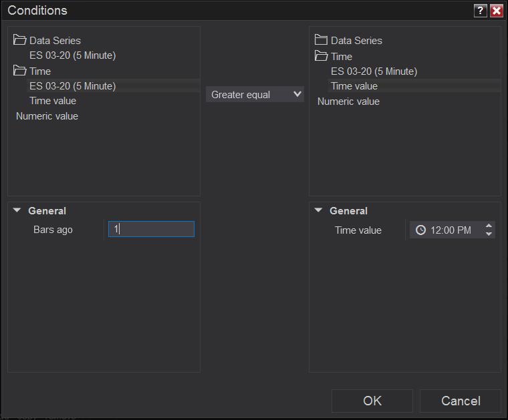Select Time value in left tree
The image size is (508, 420).
tap(53, 101)
